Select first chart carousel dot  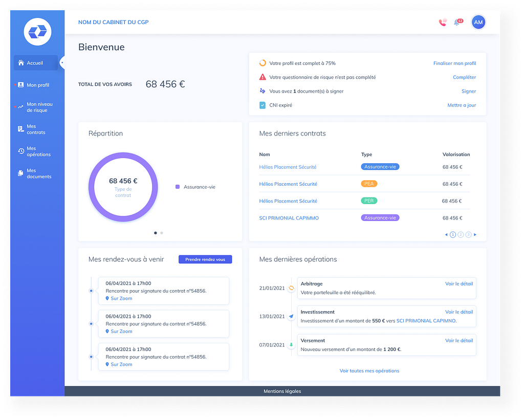click(156, 233)
